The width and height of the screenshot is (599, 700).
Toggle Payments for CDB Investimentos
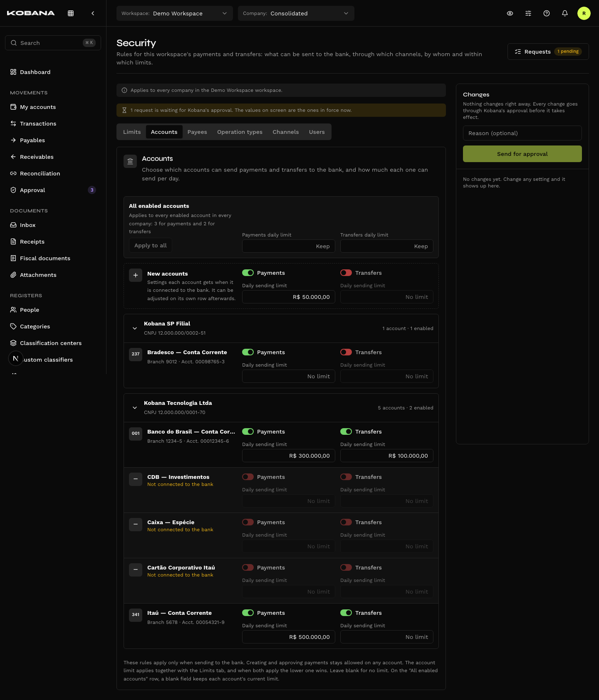pyautogui.click(x=248, y=477)
